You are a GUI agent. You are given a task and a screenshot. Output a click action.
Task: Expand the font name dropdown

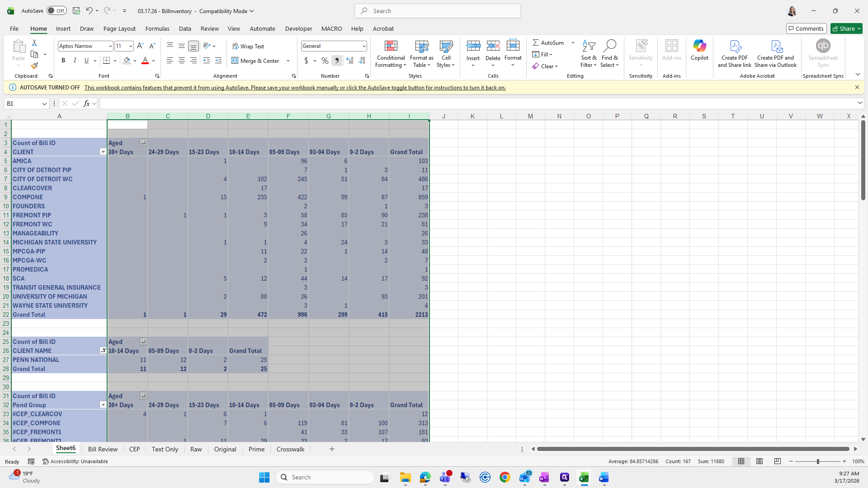click(x=110, y=46)
